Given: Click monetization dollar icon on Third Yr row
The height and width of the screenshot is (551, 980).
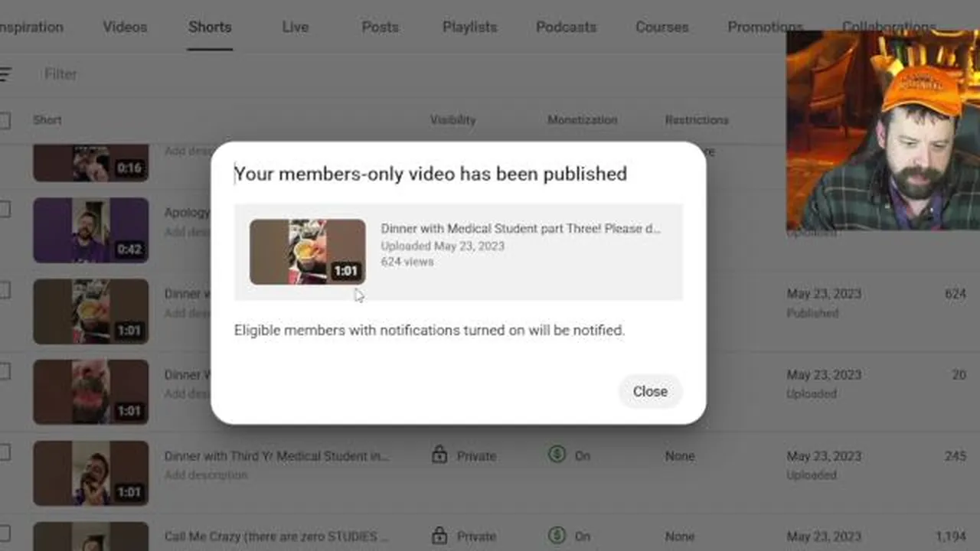Looking at the screenshot, I should pos(557,455).
